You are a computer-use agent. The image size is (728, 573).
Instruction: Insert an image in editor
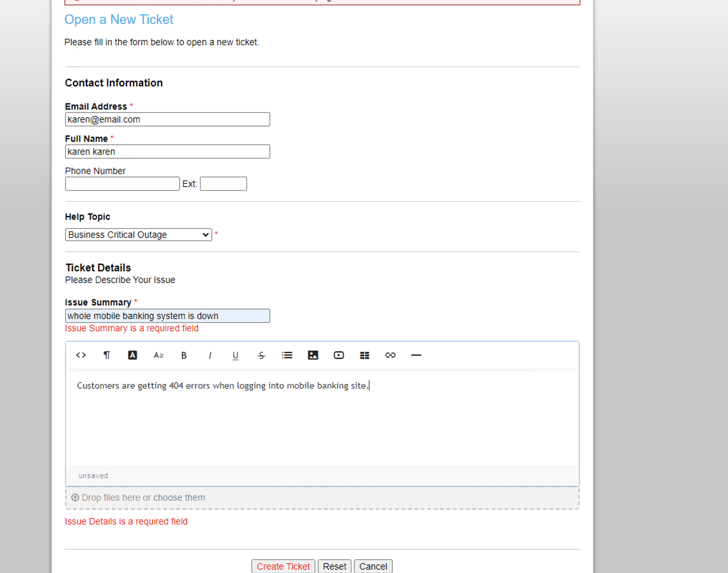[x=313, y=355]
